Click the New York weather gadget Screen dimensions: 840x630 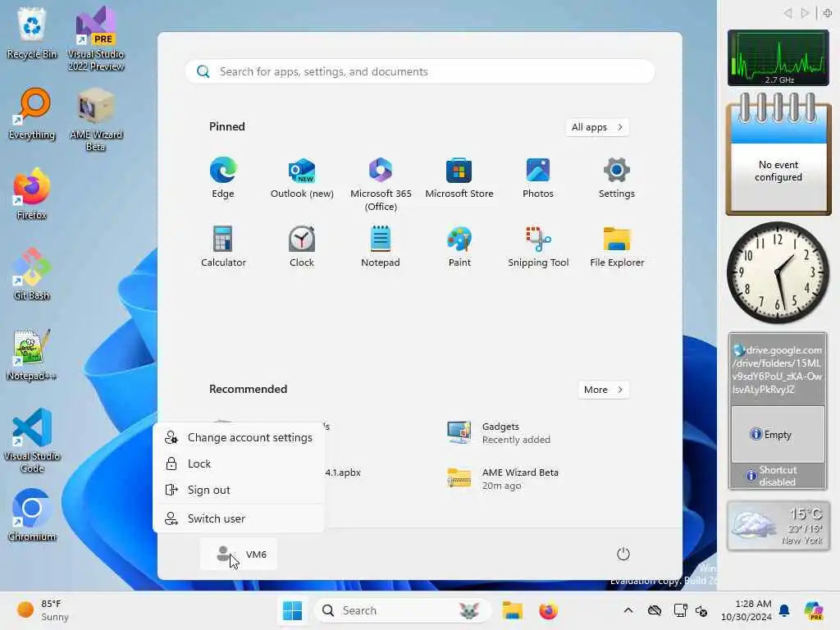[x=778, y=526]
